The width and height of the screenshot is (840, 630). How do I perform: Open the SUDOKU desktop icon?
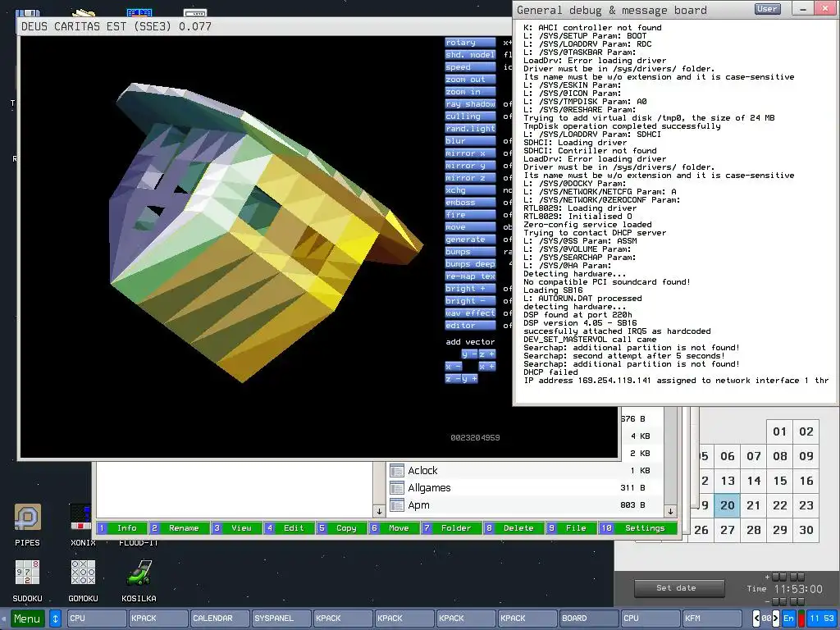[27, 572]
